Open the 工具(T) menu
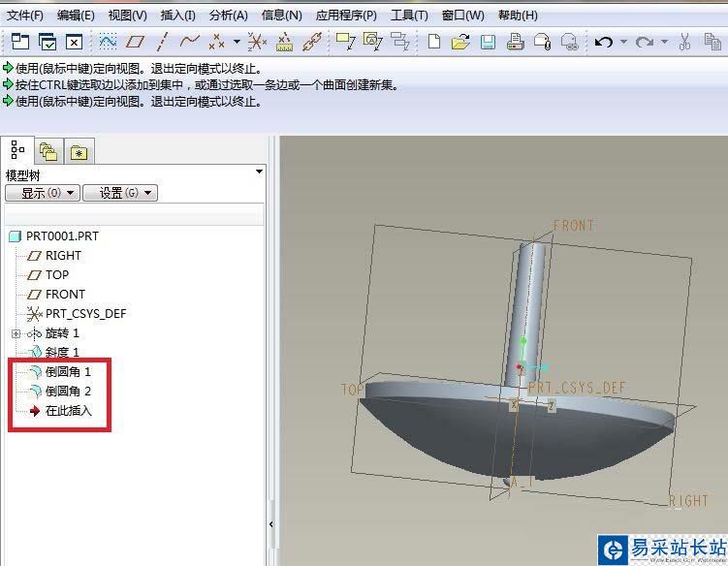The height and width of the screenshot is (566, 728). 409,16
